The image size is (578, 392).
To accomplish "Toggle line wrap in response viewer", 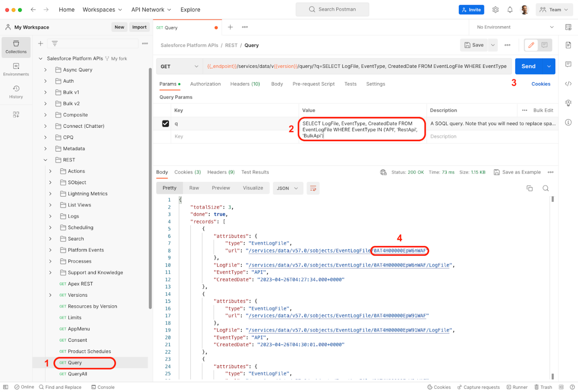I will [313, 188].
